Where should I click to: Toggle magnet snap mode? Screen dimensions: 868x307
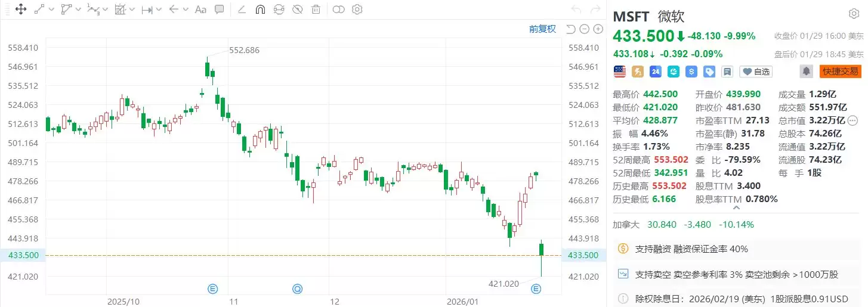[x=260, y=10]
